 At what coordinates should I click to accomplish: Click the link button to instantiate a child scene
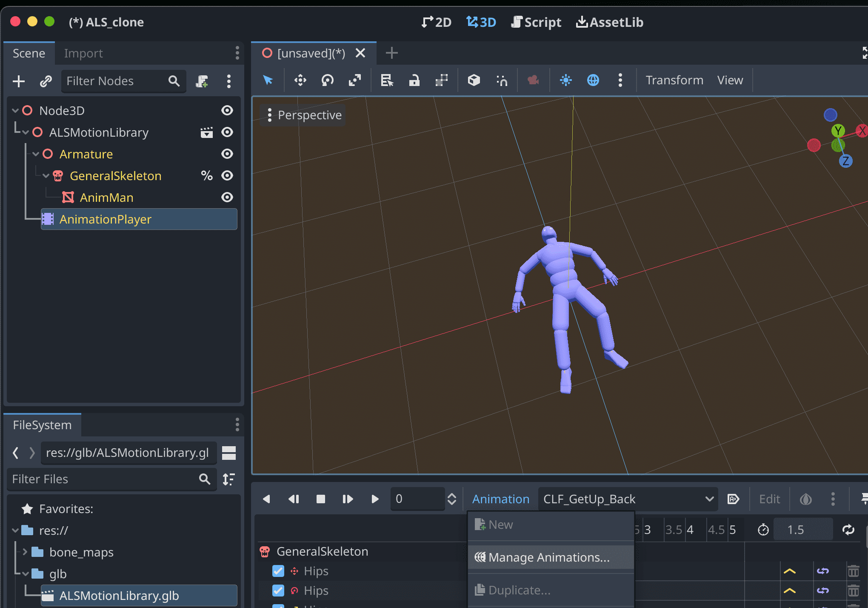tap(46, 81)
